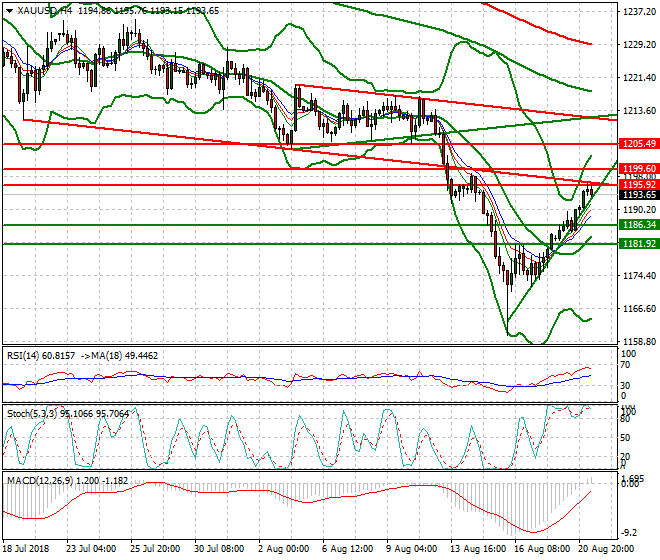Click the 1166.60 price axis value
660x560 pixels.
click(639, 309)
